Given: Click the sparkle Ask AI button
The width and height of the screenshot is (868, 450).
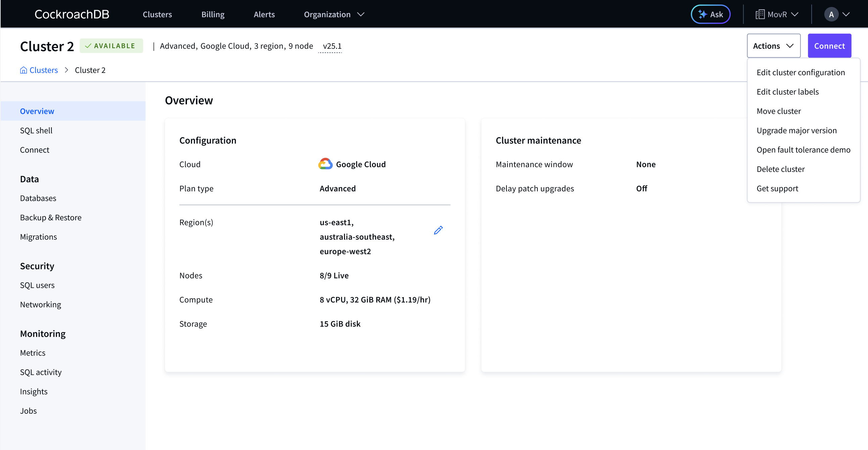Looking at the screenshot, I should pyautogui.click(x=711, y=14).
